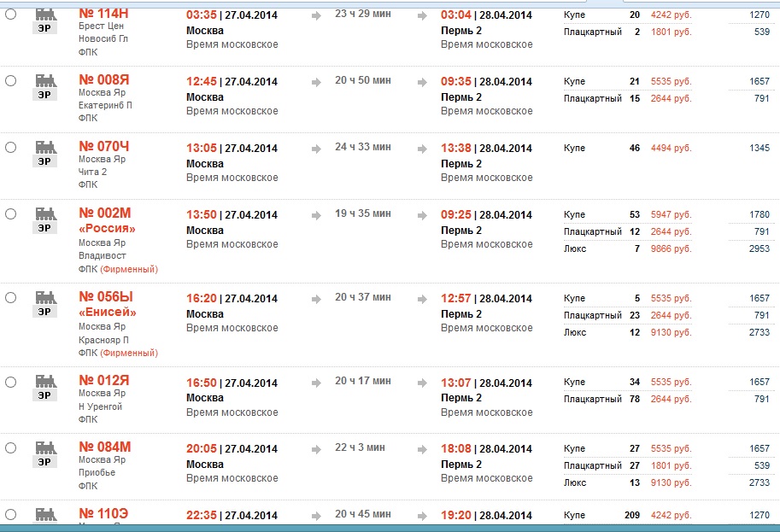The image size is (780, 532).
Task: Click Люкс price 9866 руб. for 002М
Action: point(671,248)
